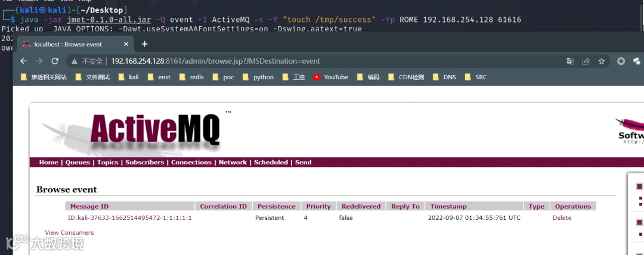Open the poc bookmark folder
Screen dimensions: 644x255
click(223, 77)
